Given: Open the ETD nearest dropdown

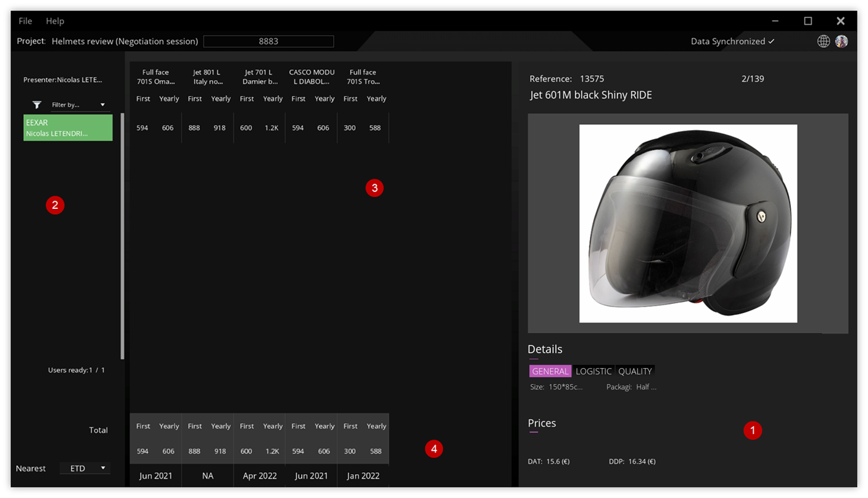Looking at the screenshot, I should [85, 468].
